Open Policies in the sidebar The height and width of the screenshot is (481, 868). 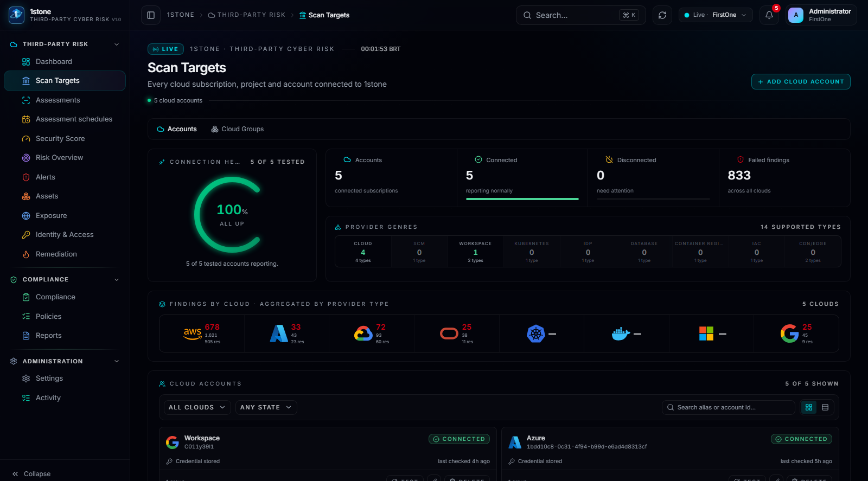(65, 317)
